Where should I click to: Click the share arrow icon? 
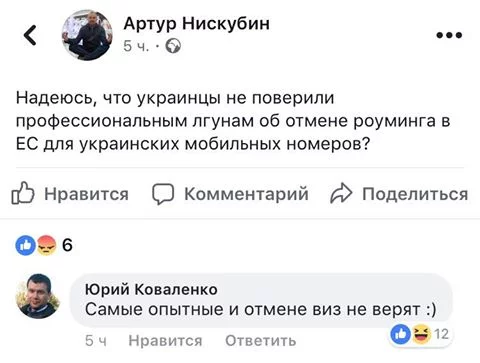pos(341,193)
